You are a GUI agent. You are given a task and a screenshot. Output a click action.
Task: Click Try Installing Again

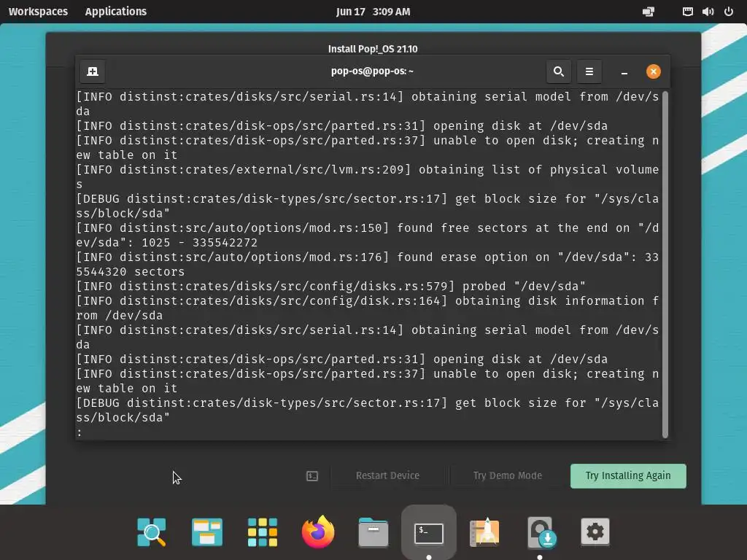tap(628, 475)
